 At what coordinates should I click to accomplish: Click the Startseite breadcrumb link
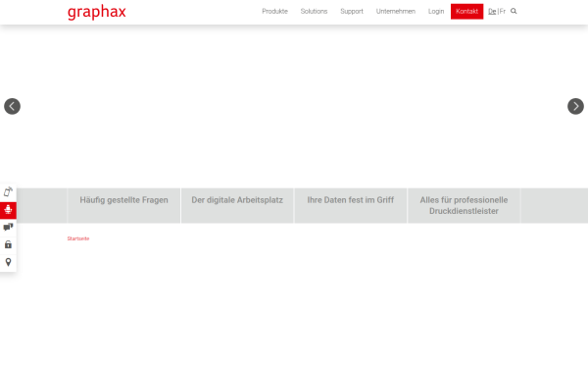(x=78, y=238)
